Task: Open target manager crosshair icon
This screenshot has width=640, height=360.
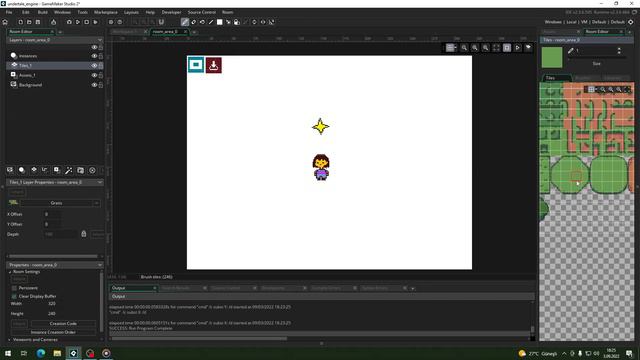Action: pos(631,22)
